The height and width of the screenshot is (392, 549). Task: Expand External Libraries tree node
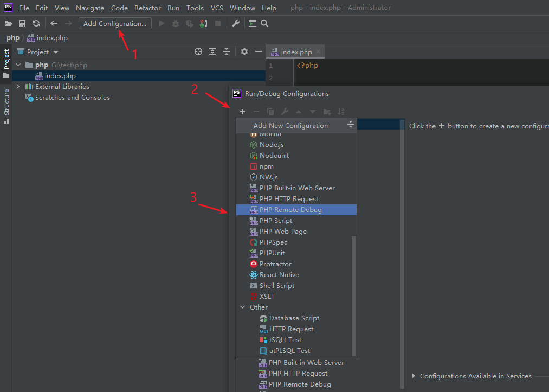[x=18, y=87]
